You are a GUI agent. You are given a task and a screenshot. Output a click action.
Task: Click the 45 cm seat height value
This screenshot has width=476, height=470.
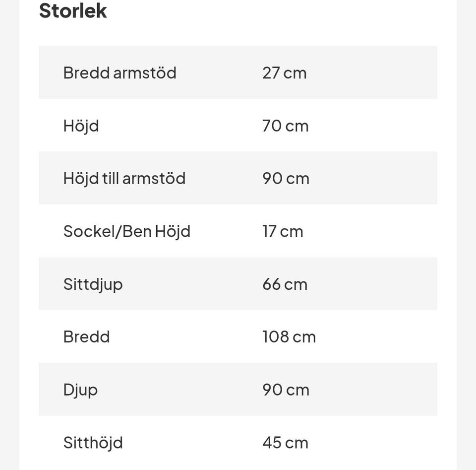click(x=285, y=443)
